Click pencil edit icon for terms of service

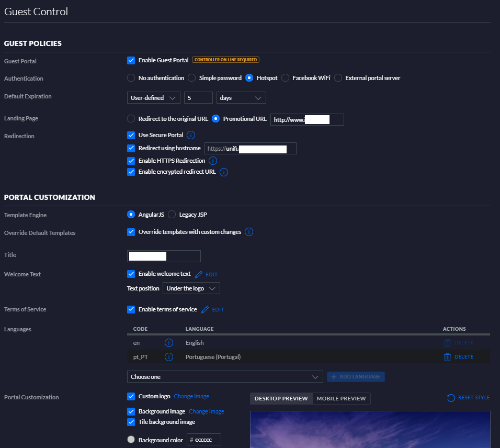205,310
